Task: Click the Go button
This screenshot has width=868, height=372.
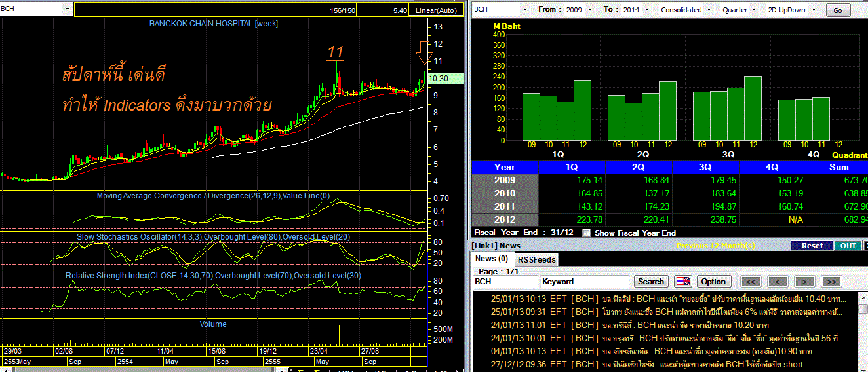Action: point(838,10)
